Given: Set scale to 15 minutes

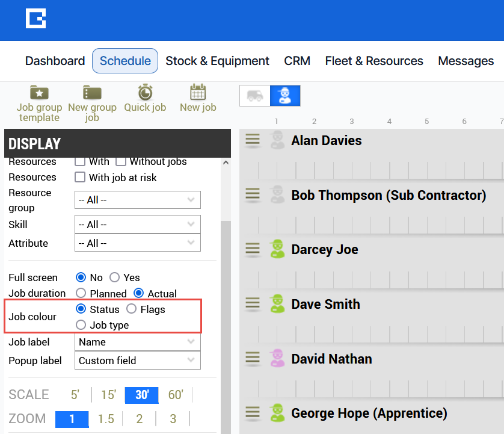Looking at the screenshot, I should [x=108, y=395].
